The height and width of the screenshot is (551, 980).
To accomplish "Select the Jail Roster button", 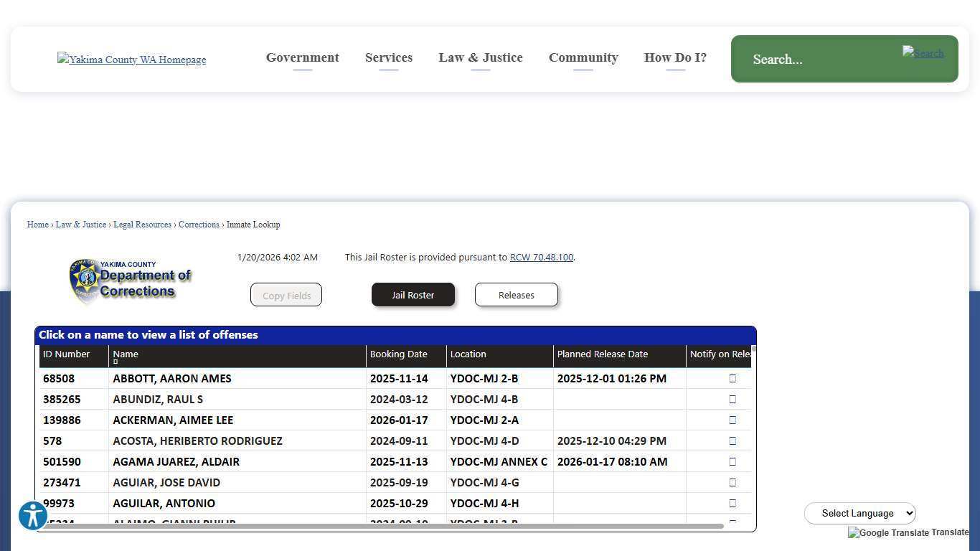I will 413,295.
